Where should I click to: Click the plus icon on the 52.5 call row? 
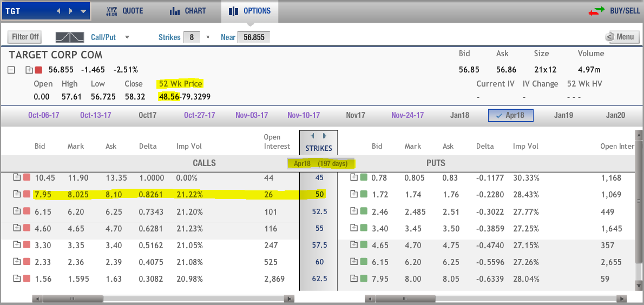(x=17, y=211)
